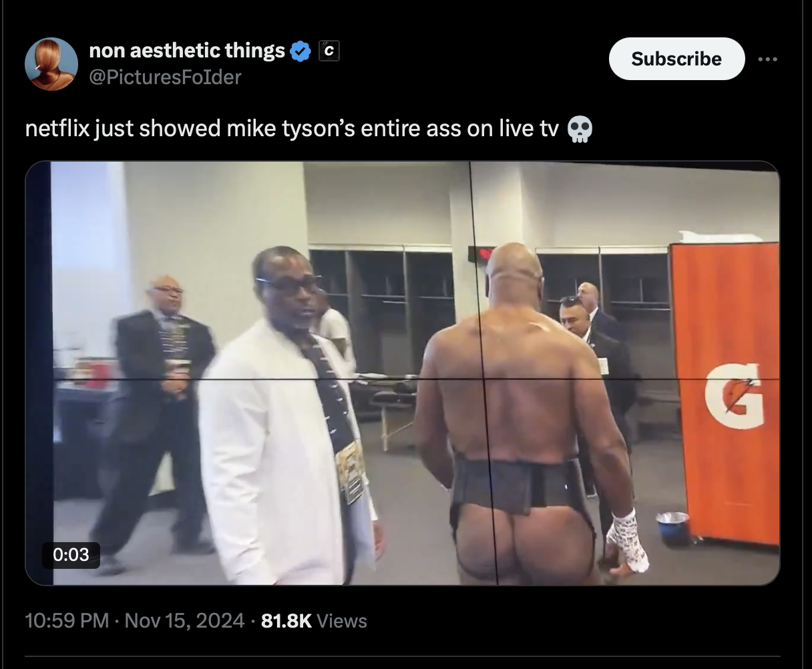Click the 10:59 PM timestamp
The height and width of the screenshot is (669, 812).
click(x=67, y=621)
